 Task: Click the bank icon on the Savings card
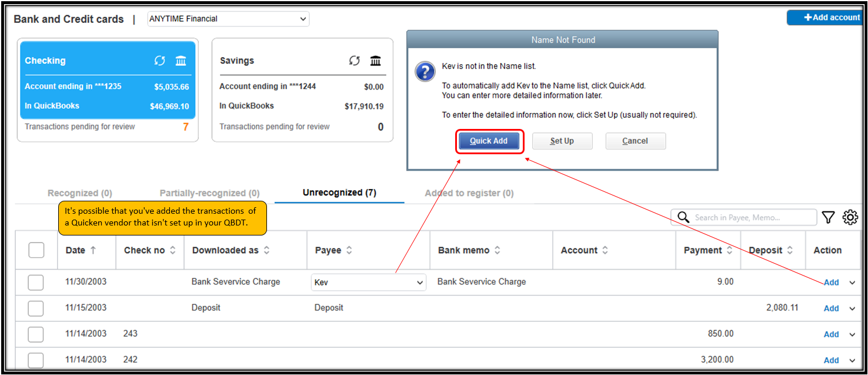375,60
